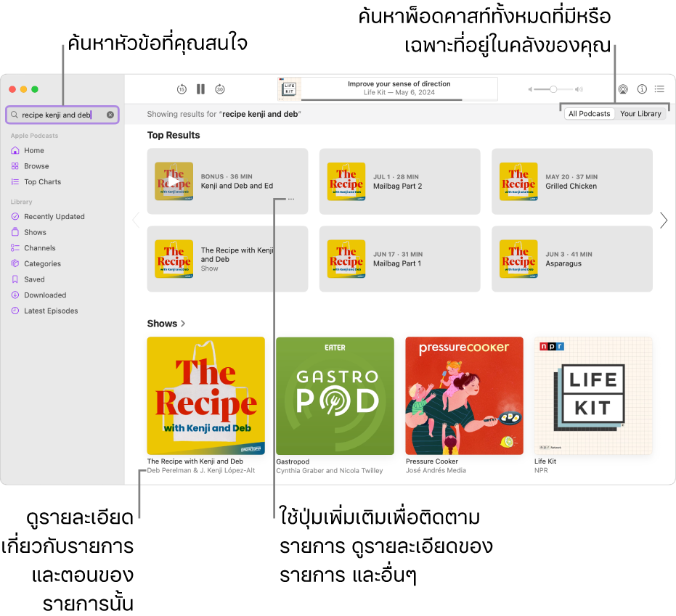Open the Mailbag Part 2 episode
The width and height of the screenshot is (676, 616).
click(x=399, y=181)
